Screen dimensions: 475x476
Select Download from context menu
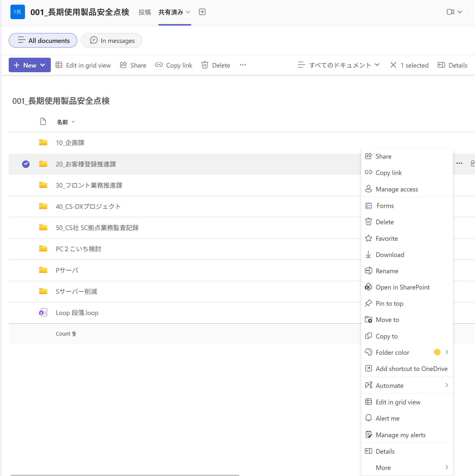[x=407, y=255]
